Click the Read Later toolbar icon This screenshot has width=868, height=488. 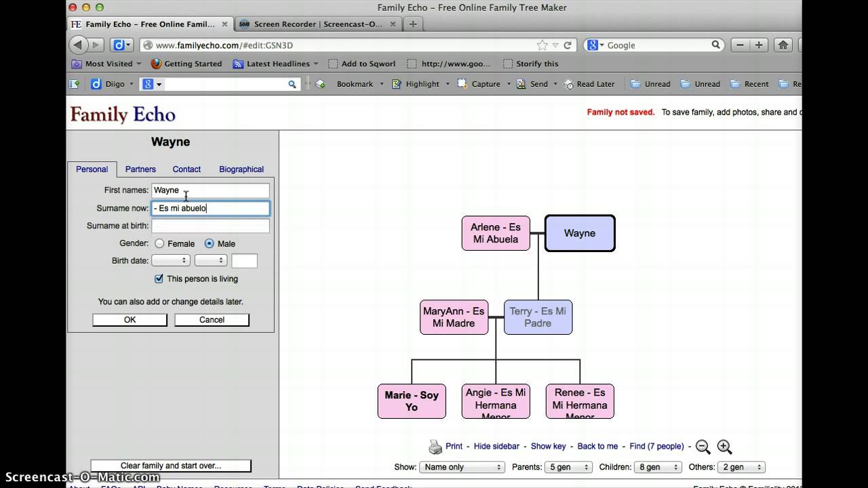point(568,84)
